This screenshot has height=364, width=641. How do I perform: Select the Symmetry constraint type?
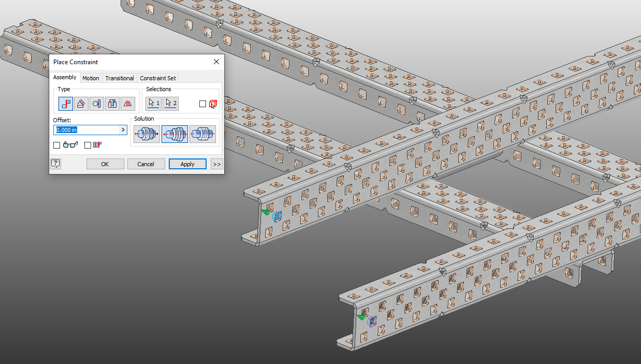pos(128,104)
